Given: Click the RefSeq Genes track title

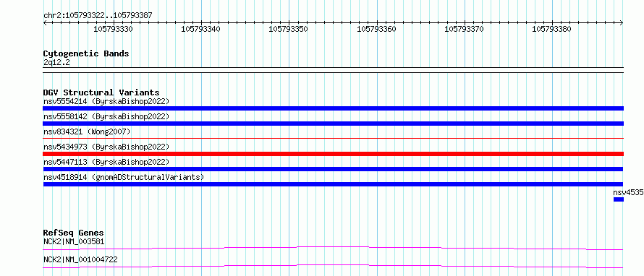Looking at the screenshot, I should (74, 233).
